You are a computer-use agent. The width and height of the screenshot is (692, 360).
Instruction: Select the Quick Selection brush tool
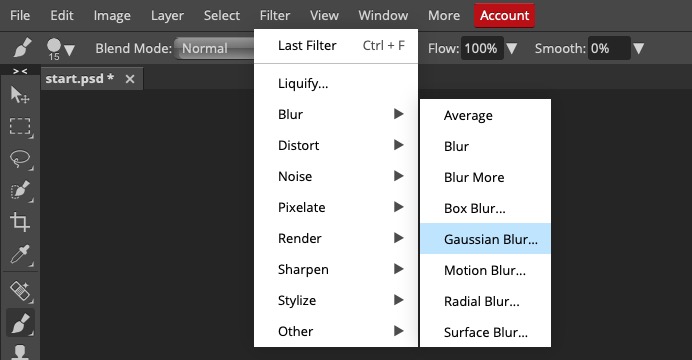pyautogui.click(x=20, y=191)
